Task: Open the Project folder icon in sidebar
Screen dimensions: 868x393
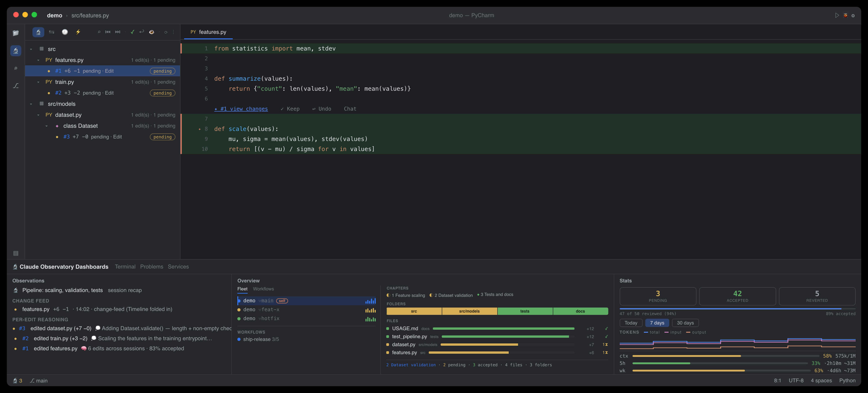Action: [16, 33]
